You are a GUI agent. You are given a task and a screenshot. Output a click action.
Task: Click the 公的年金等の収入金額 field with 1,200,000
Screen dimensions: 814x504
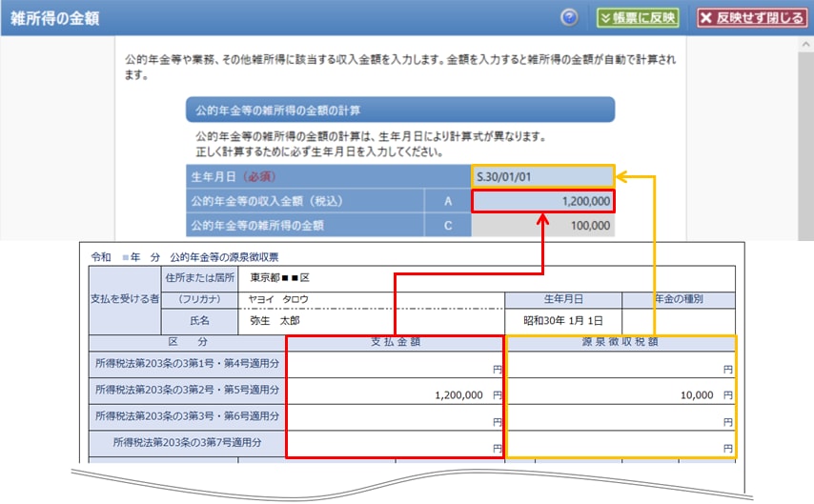tap(542, 201)
